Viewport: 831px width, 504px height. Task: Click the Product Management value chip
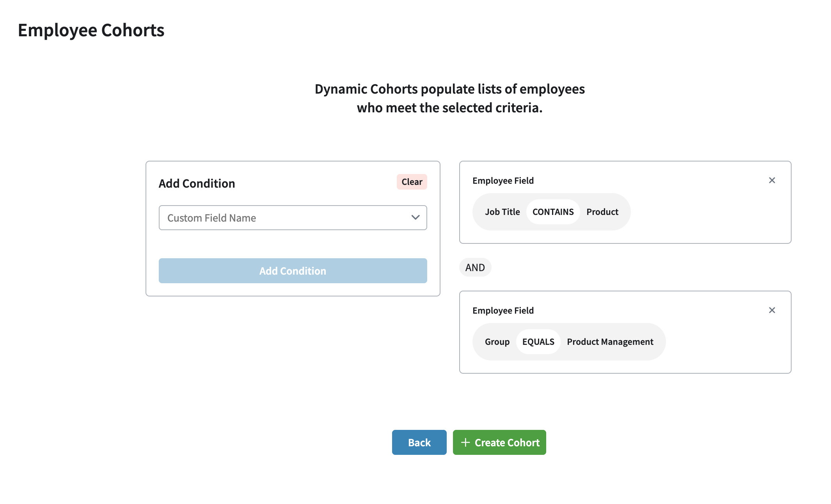(x=610, y=342)
